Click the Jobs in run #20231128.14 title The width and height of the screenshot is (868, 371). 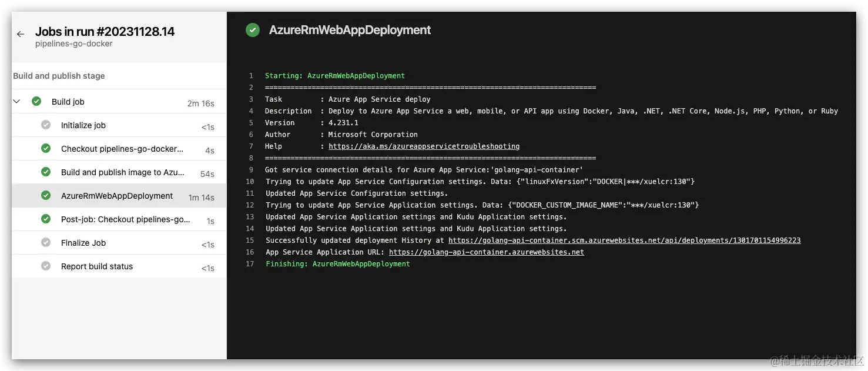click(105, 32)
